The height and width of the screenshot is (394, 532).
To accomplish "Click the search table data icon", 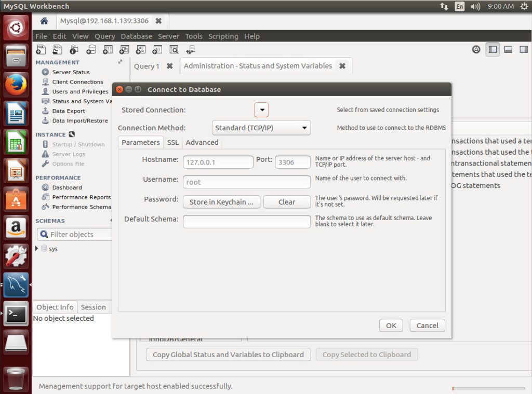I will (x=174, y=50).
